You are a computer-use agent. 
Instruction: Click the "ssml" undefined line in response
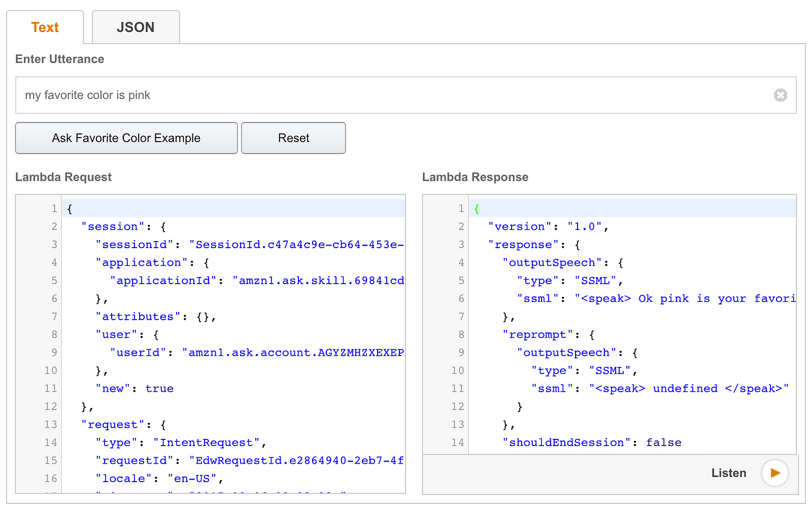pyautogui.click(x=660, y=389)
